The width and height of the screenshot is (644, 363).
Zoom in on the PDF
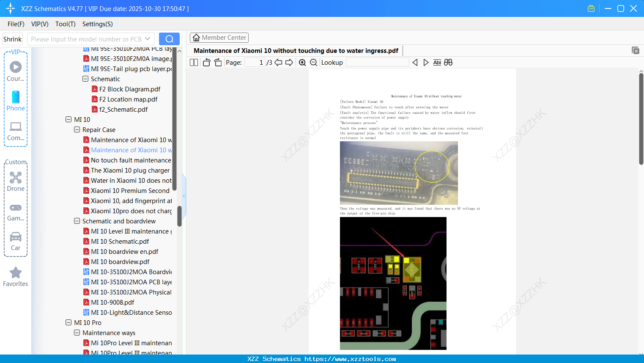pos(302,63)
